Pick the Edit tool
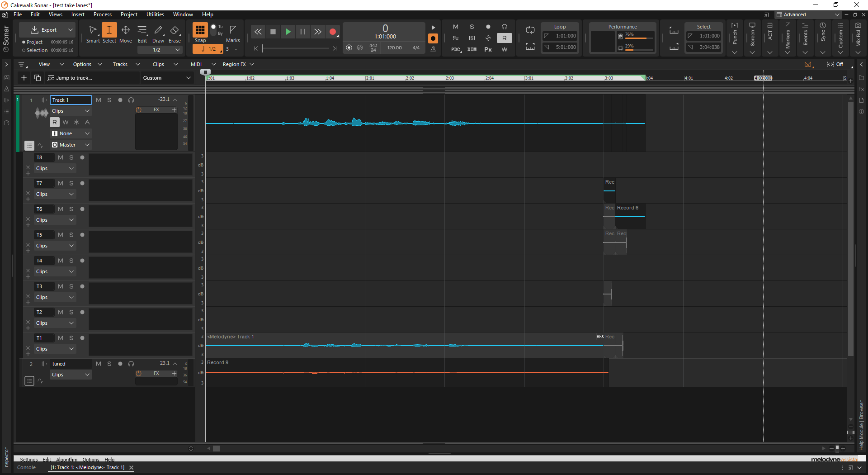The width and height of the screenshot is (868, 475). [x=142, y=33]
